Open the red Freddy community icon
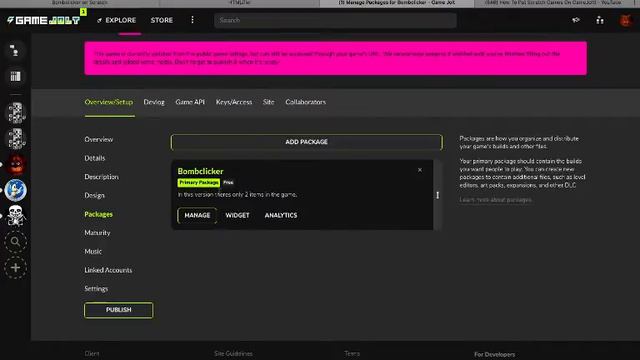Image resolution: width=640 pixels, height=360 pixels. 16,164
